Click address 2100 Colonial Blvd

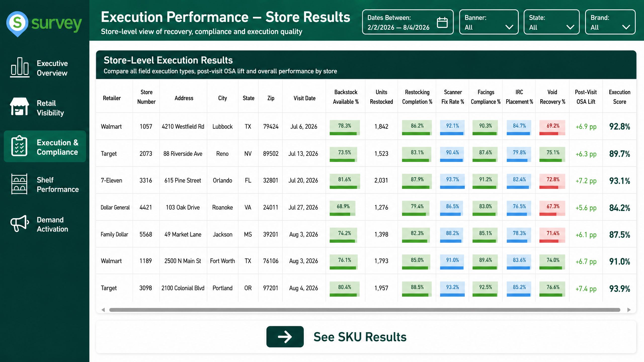point(183,288)
